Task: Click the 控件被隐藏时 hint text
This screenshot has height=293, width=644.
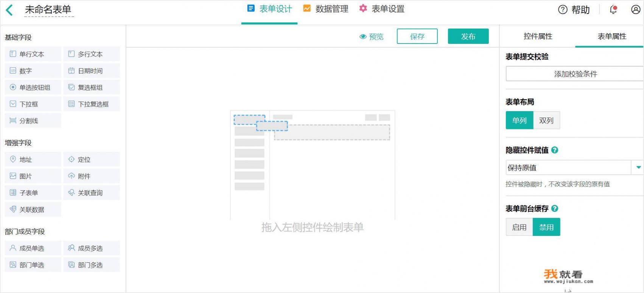Action: click(558, 184)
